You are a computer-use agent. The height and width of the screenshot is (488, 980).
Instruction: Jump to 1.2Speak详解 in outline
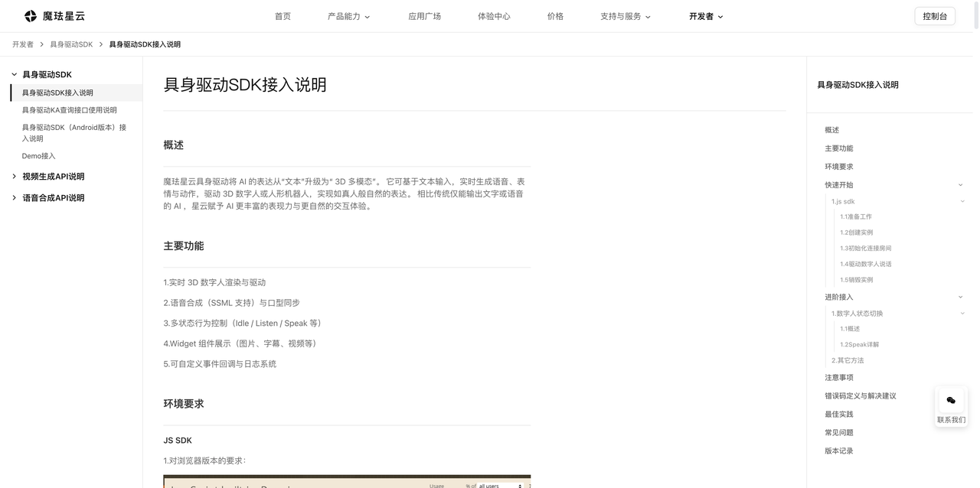(859, 345)
